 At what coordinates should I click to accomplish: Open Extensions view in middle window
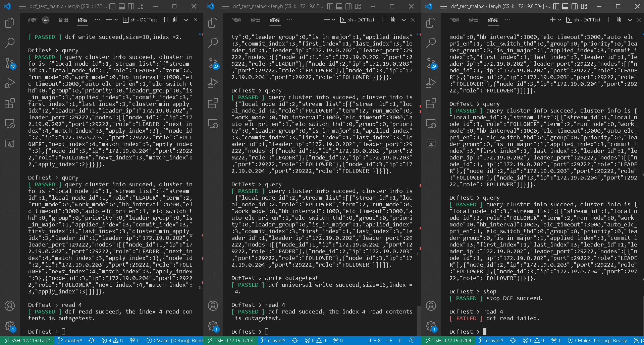click(x=213, y=103)
